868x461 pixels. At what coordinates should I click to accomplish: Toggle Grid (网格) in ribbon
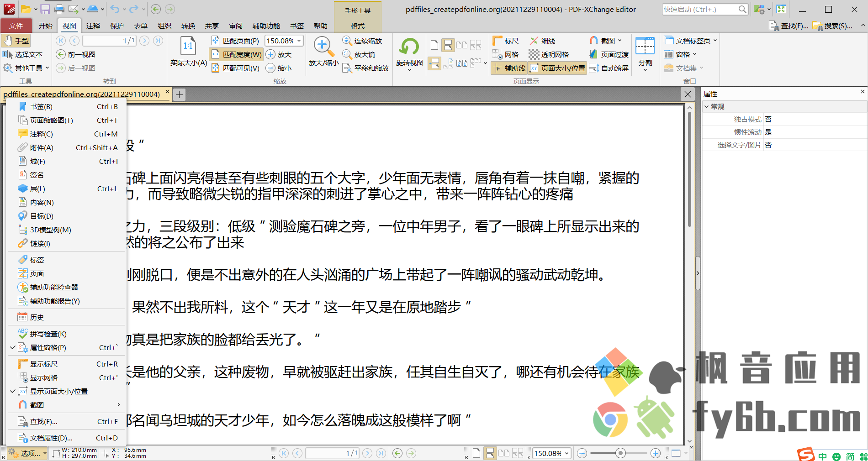pyautogui.click(x=505, y=54)
